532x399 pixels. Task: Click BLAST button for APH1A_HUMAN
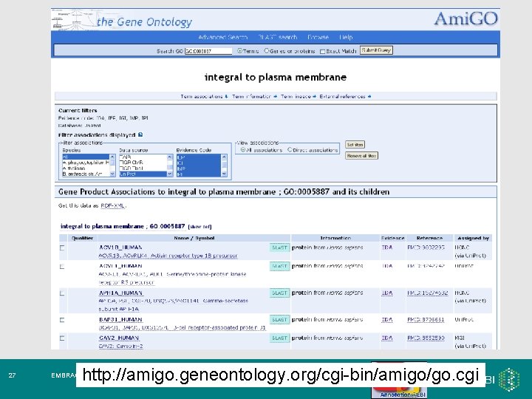click(x=279, y=293)
